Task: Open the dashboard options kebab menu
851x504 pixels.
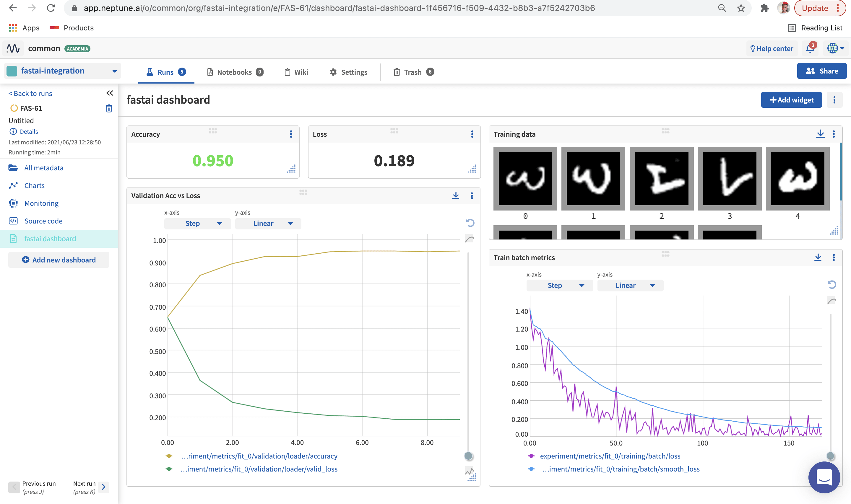Action: tap(834, 100)
